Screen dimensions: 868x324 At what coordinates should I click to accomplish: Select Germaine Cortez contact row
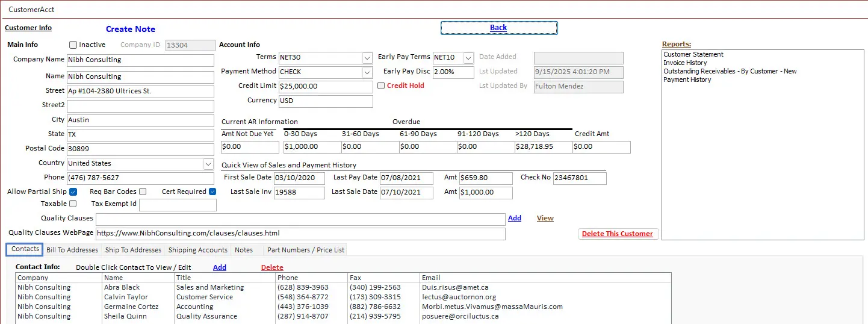[x=343, y=307]
